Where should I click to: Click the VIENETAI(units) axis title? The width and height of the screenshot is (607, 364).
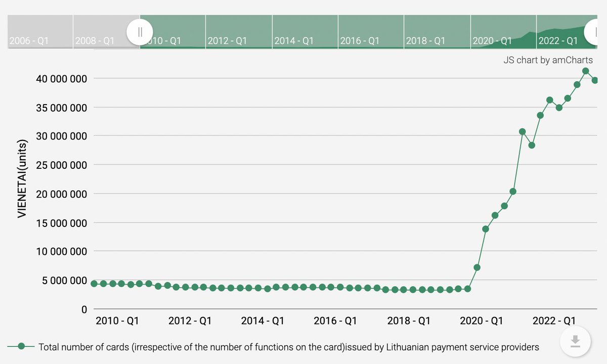click(x=21, y=178)
